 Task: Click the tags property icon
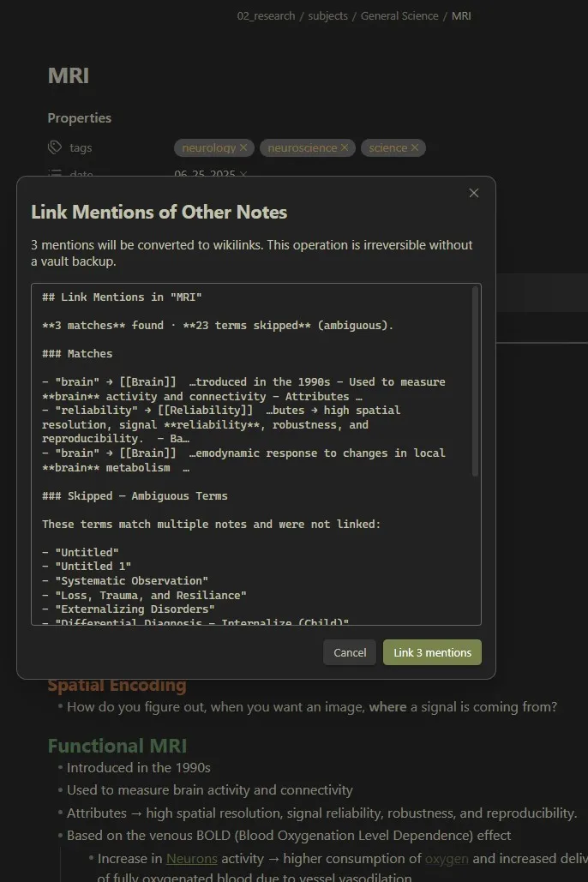click(x=55, y=147)
